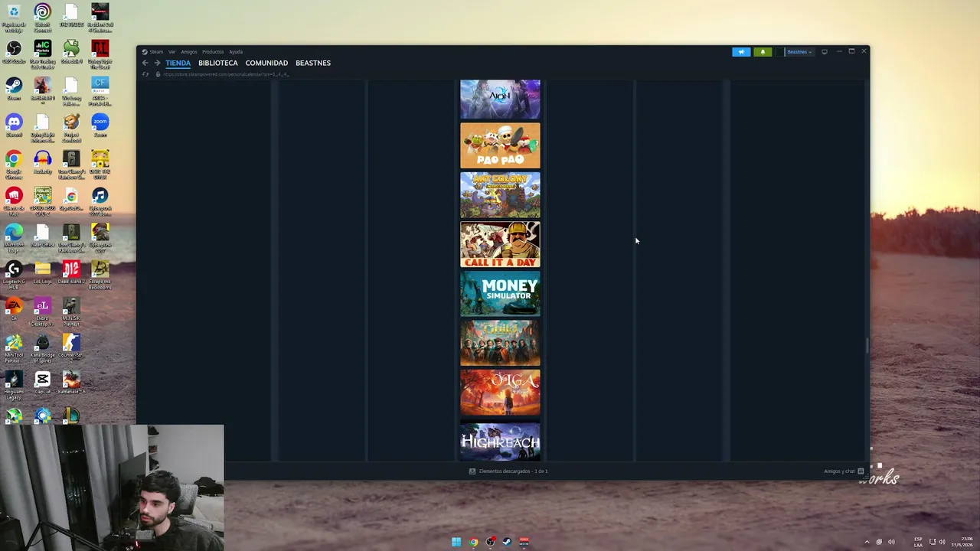Select the Project Zomboid desktop icon
This screenshot has width=980, height=551.
(x=71, y=128)
